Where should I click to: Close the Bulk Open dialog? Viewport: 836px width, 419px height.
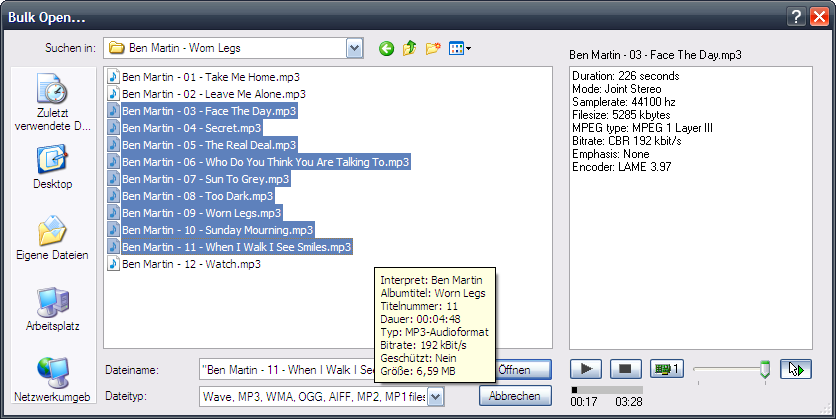tap(819, 17)
